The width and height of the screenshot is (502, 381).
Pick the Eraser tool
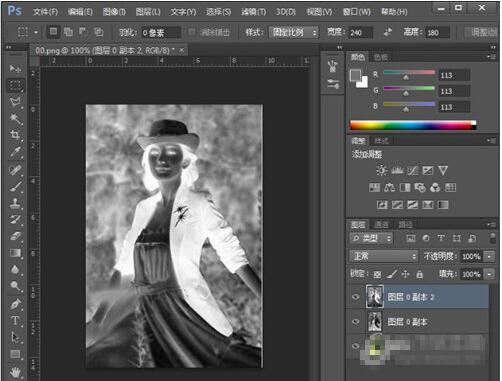click(x=15, y=236)
